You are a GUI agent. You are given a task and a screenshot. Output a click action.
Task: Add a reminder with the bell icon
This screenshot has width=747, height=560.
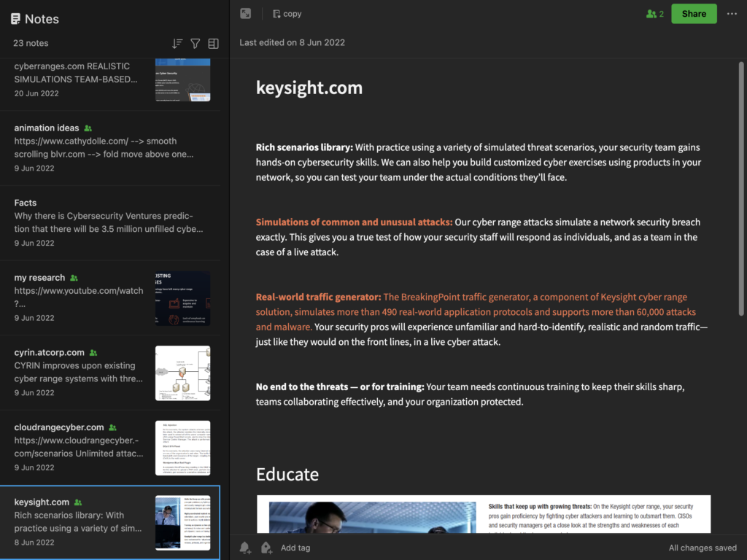245,548
